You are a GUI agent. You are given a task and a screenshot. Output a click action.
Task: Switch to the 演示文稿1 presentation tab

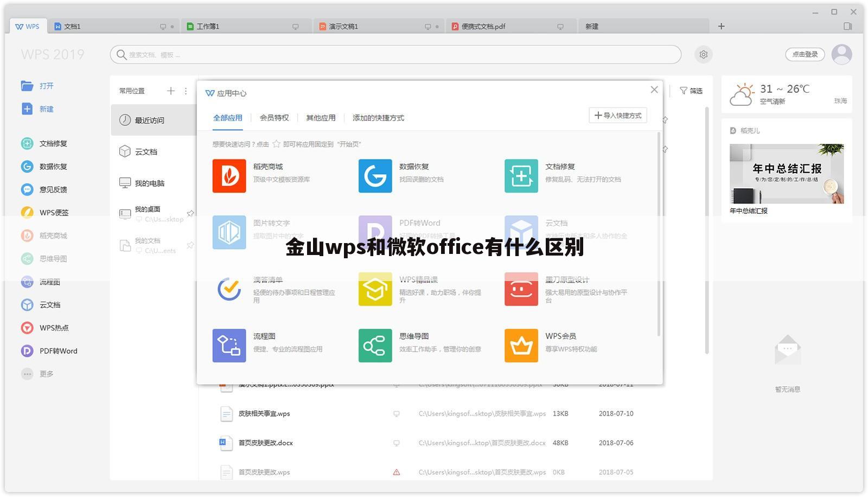(x=379, y=26)
